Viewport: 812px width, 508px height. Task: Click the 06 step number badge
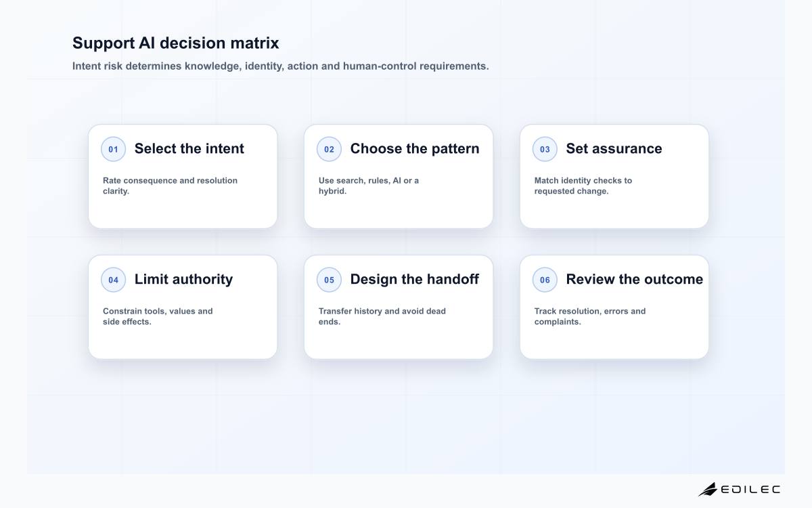tap(545, 280)
